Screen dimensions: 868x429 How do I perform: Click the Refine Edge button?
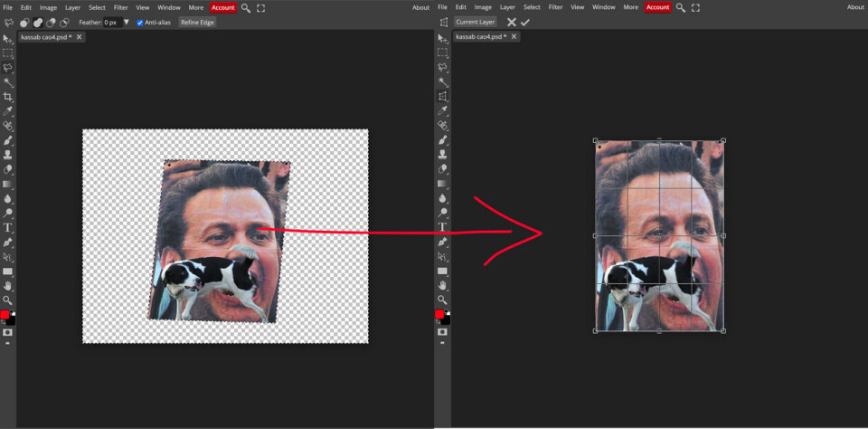point(197,22)
